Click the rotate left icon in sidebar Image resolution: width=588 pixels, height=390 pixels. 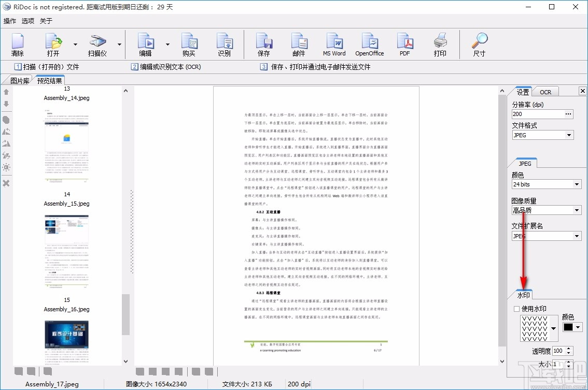coord(6,132)
